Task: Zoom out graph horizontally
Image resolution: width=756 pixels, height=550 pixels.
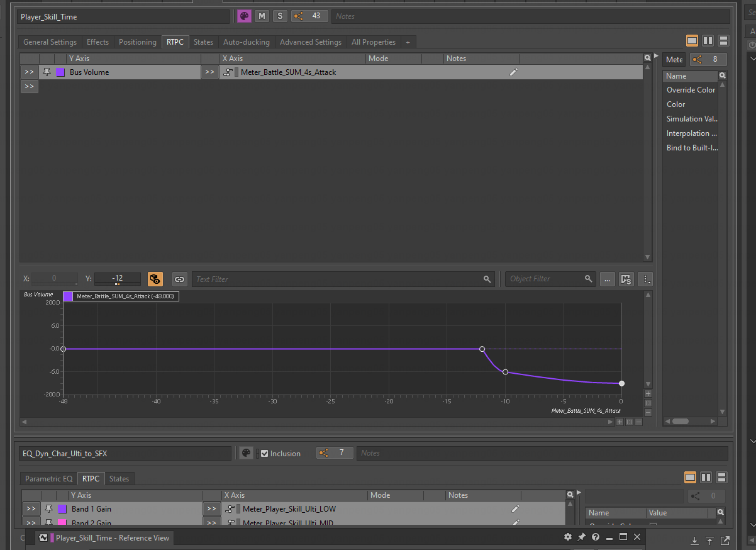Action: 638,422
